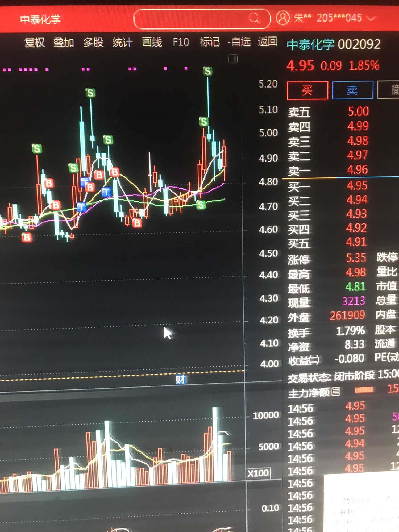Click the 主力净额 detail list icon
The image size is (399, 532).
(x=336, y=392)
